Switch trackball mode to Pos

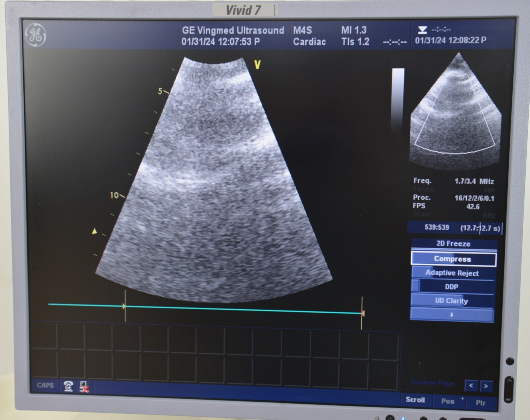pyautogui.click(x=448, y=401)
